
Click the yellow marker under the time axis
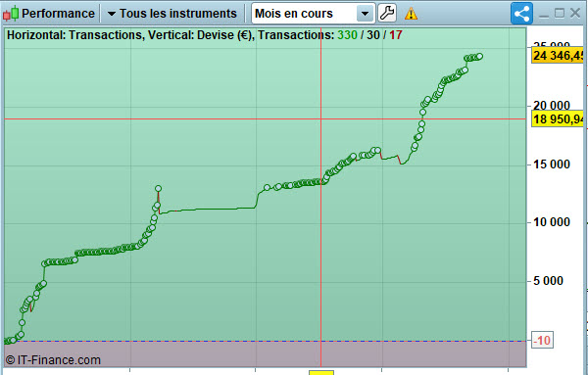(321, 373)
